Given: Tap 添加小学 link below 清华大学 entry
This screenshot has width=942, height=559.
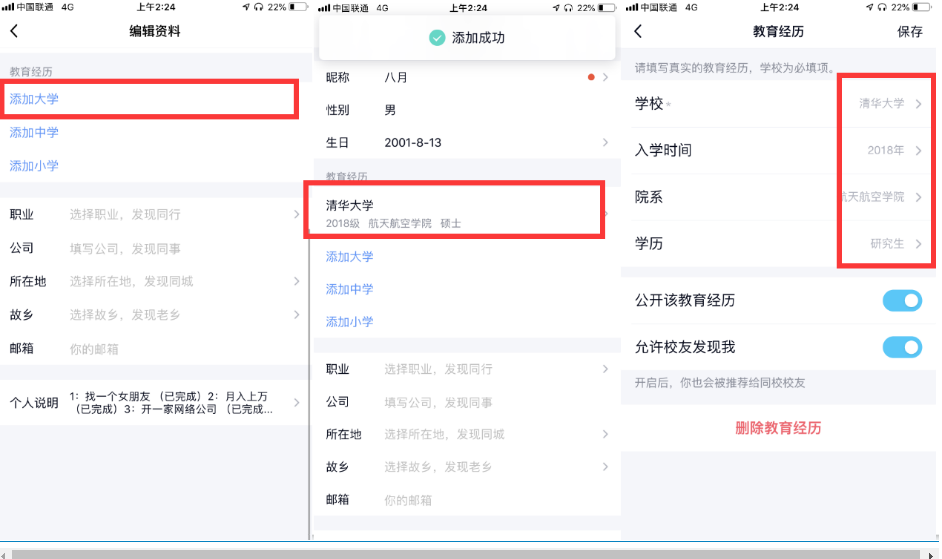Looking at the screenshot, I should (x=350, y=322).
